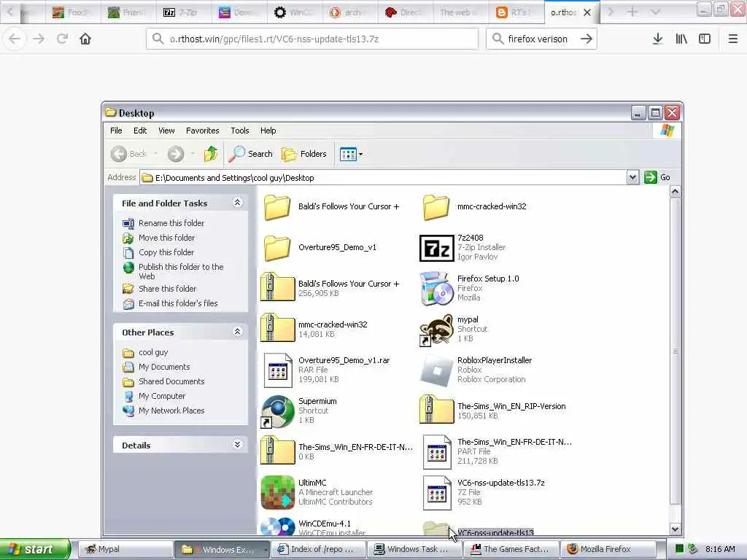Select the RobloxPlayerInstaller icon

pyautogui.click(x=436, y=370)
